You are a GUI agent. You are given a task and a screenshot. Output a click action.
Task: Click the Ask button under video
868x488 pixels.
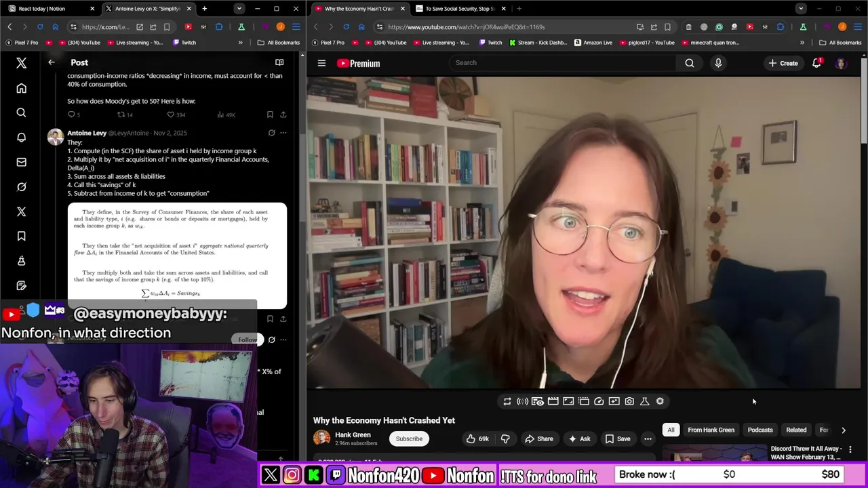tap(579, 439)
